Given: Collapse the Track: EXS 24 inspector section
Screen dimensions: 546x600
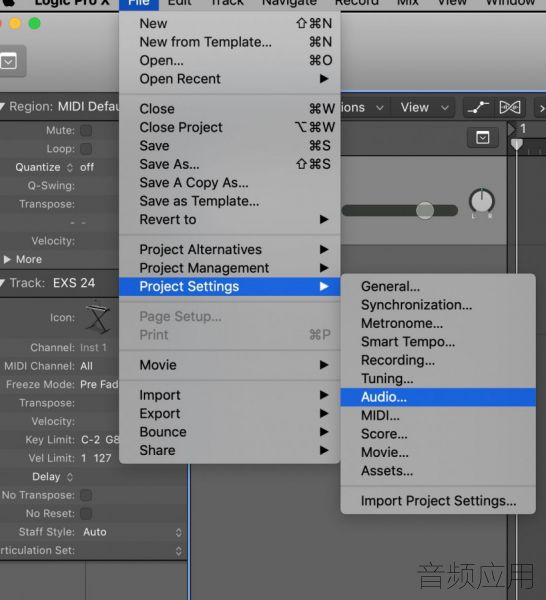Looking at the screenshot, I should [x=3, y=283].
